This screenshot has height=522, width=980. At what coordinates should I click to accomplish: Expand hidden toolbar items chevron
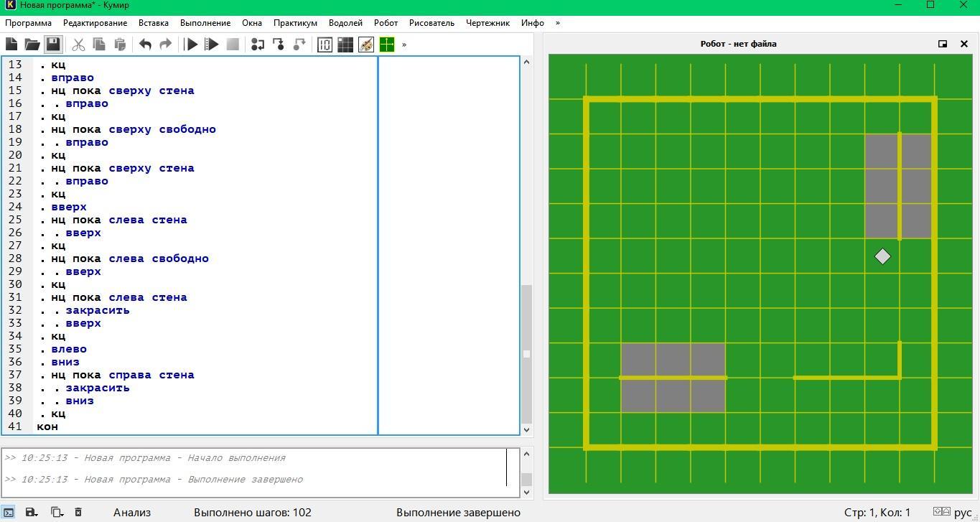pyautogui.click(x=404, y=45)
